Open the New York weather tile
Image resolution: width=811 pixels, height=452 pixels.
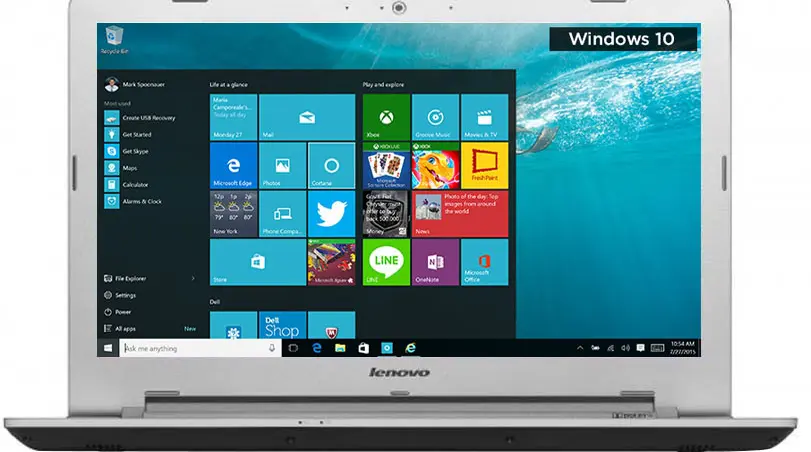pos(233,214)
